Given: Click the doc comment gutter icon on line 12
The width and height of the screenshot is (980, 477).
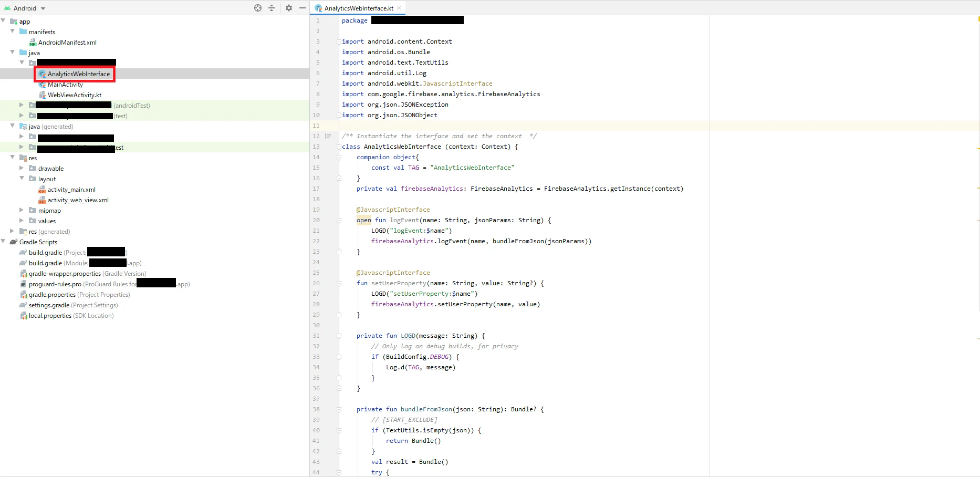Looking at the screenshot, I should 328,136.
